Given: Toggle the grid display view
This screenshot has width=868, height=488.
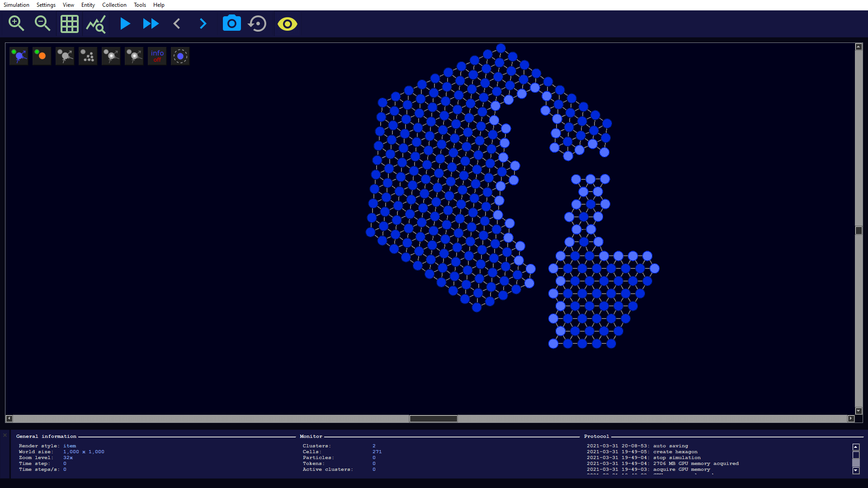Looking at the screenshot, I should pos(69,24).
